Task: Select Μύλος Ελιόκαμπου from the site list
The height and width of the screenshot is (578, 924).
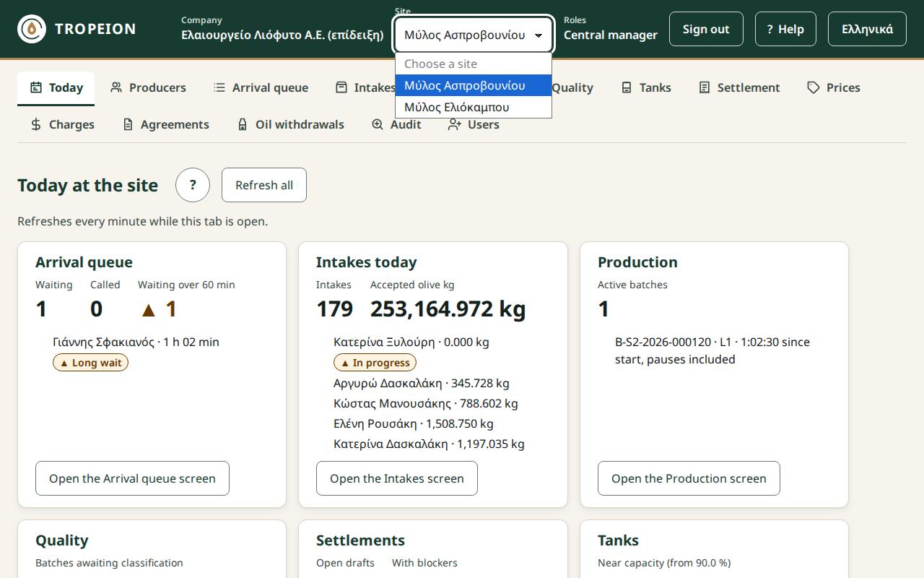Action: [x=474, y=107]
